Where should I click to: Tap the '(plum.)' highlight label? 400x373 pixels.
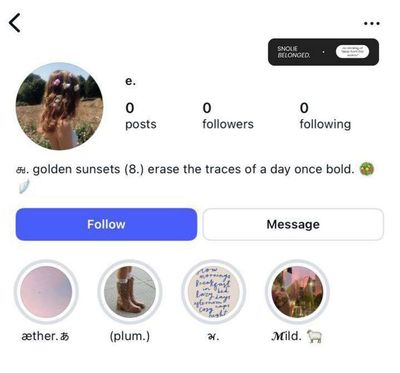(130, 336)
